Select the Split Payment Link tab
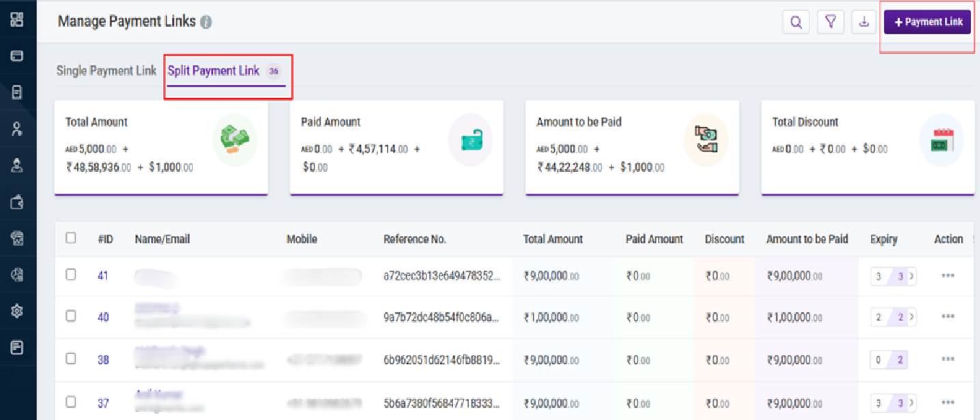980x420 pixels. click(225, 71)
